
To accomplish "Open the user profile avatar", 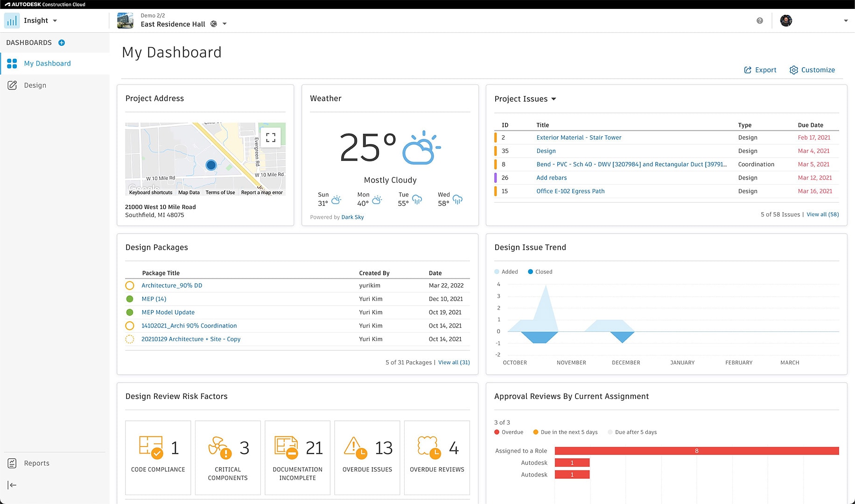I will (x=786, y=21).
